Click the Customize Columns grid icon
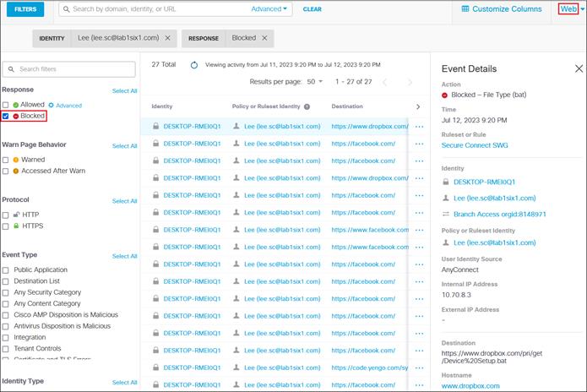587x392 pixels. [x=465, y=8]
